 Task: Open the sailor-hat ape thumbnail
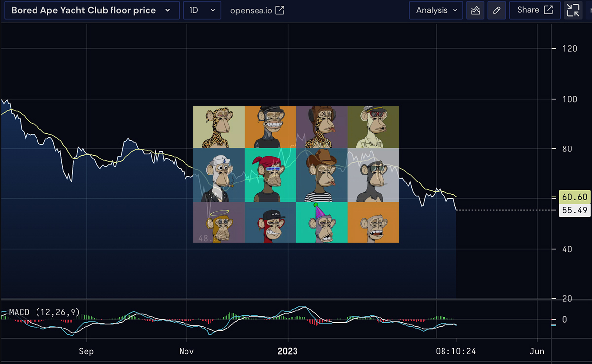[x=219, y=175]
